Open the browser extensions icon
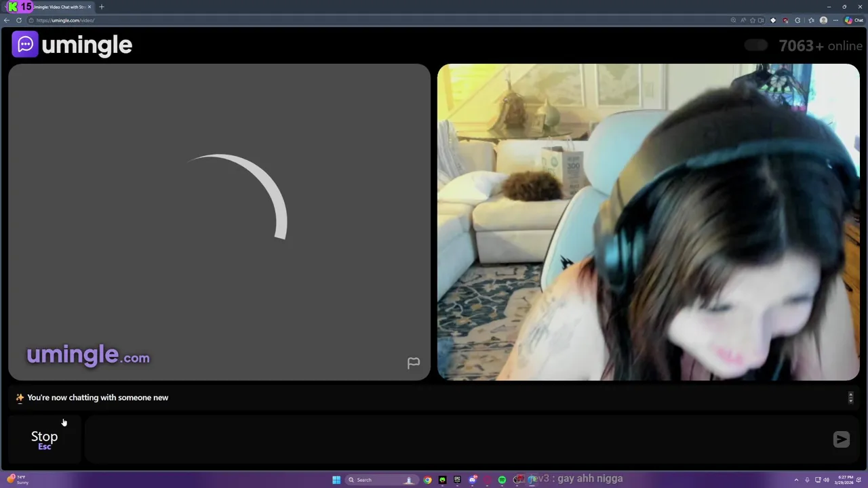Image resolution: width=868 pixels, height=488 pixels. (797, 20)
